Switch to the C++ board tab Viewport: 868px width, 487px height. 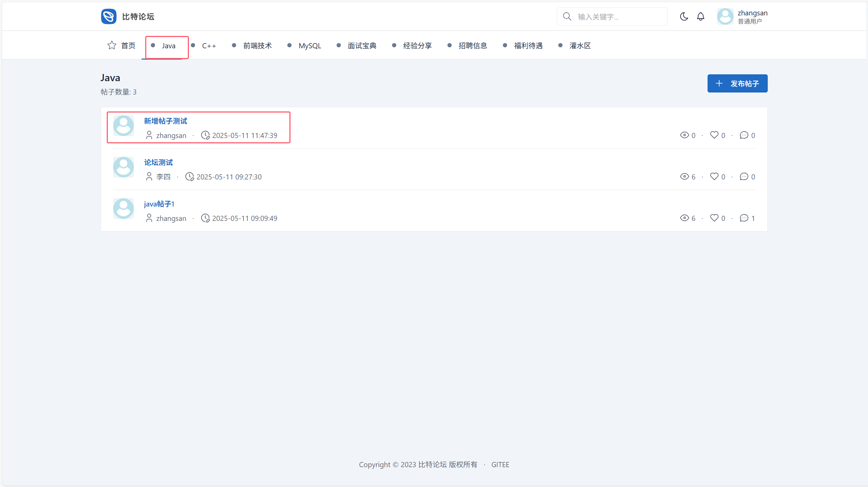click(209, 46)
